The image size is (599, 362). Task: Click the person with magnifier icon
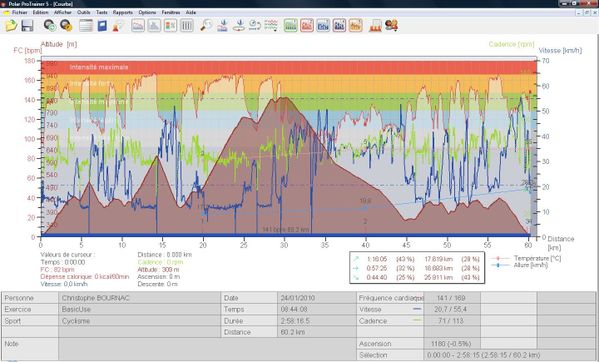click(118, 26)
